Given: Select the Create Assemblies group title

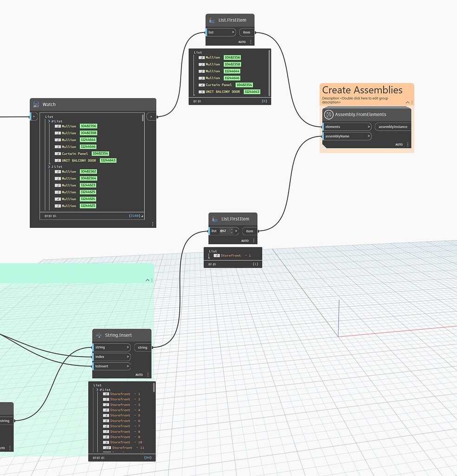Looking at the screenshot, I should 361,90.
